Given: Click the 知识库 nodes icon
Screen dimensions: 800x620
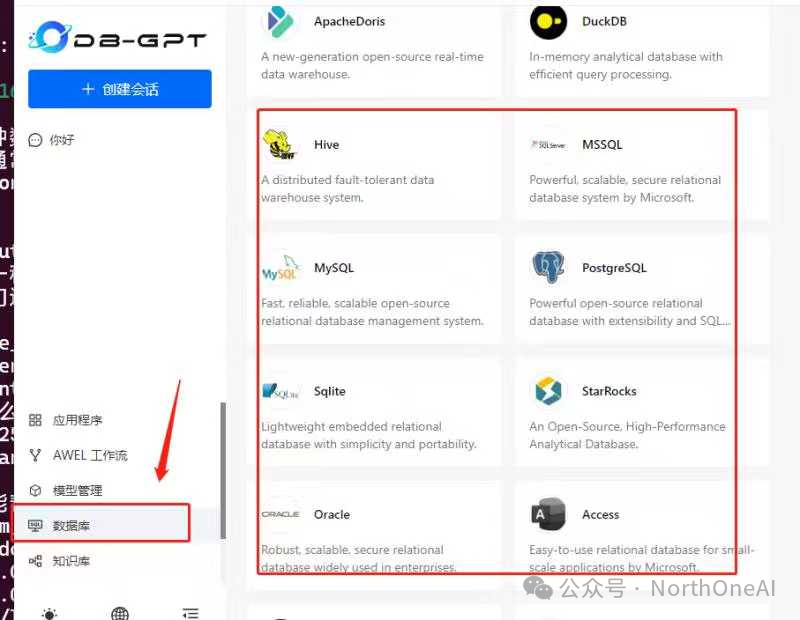Looking at the screenshot, I should coord(35,561).
